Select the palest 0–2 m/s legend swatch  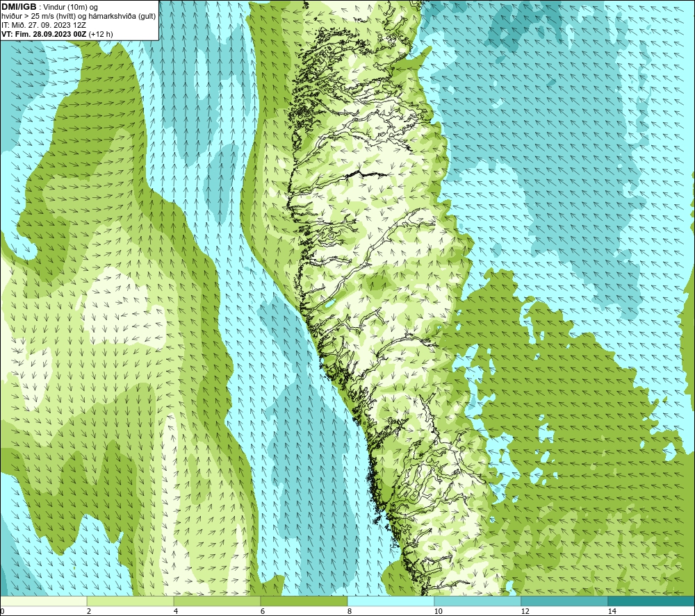tap(43, 601)
